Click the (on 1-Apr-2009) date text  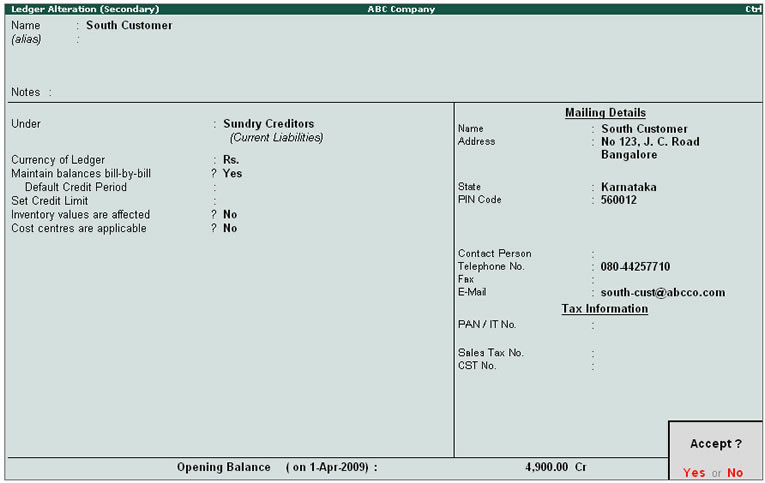pyautogui.click(x=327, y=467)
